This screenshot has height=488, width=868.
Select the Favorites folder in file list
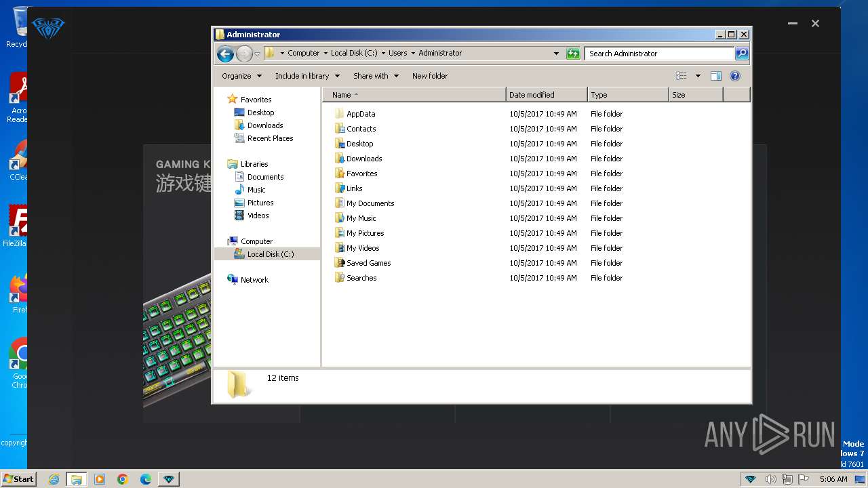[x=355, y=174]
